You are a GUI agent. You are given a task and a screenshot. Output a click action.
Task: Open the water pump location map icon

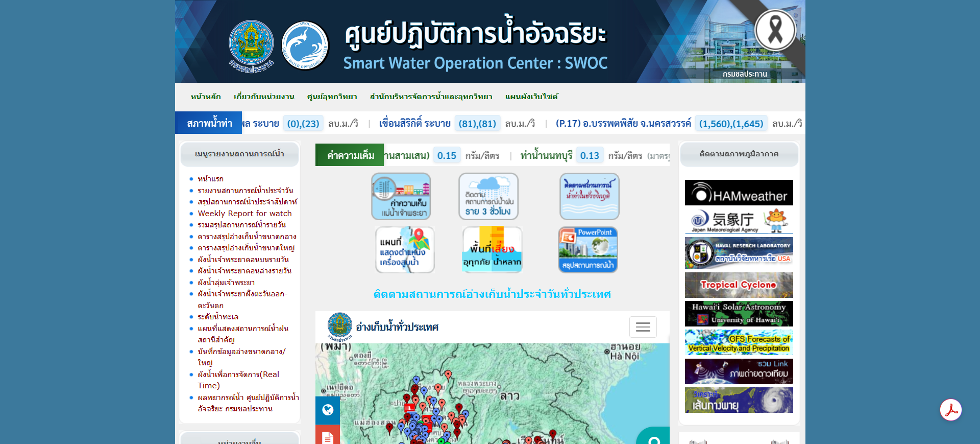coord(405,250)
